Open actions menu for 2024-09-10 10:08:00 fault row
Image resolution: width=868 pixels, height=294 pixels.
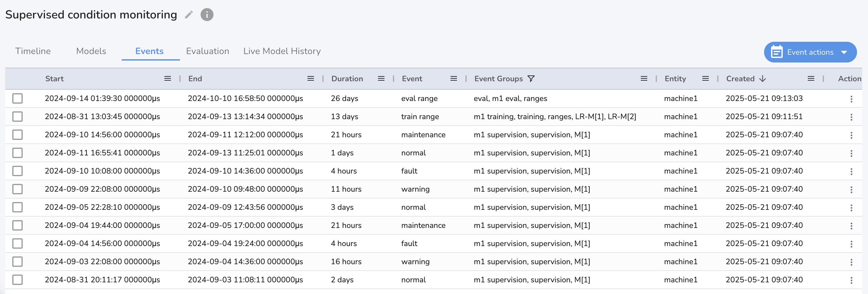[x=851, y=172]
